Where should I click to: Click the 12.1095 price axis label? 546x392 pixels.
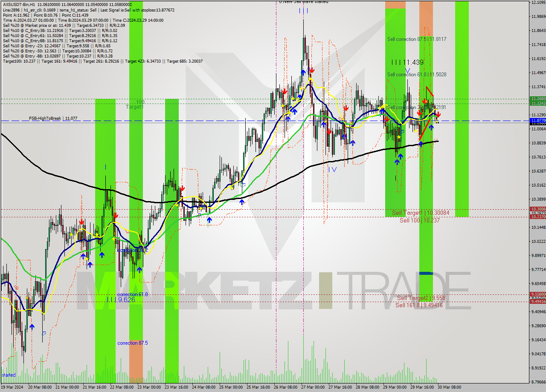tap(538, 3)
